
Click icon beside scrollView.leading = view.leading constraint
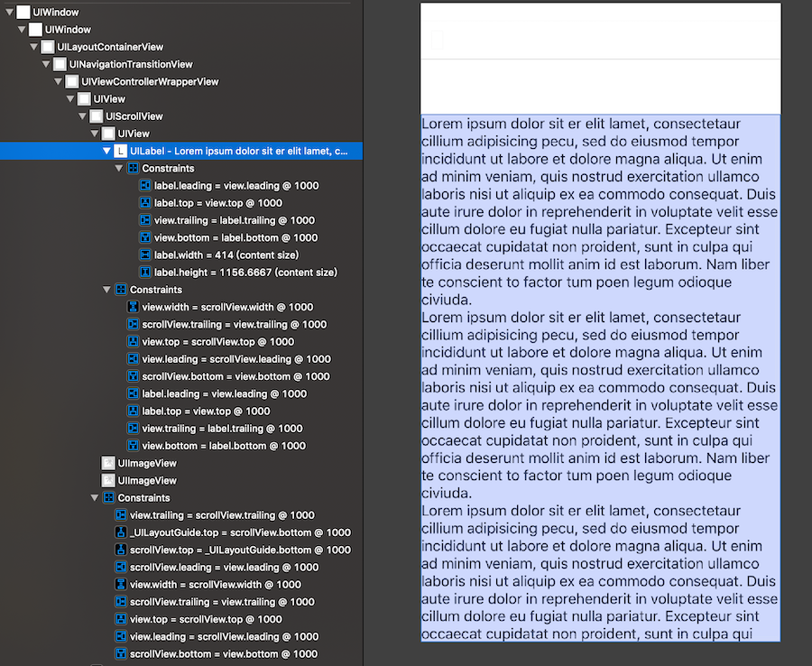(x=121, y=567)
